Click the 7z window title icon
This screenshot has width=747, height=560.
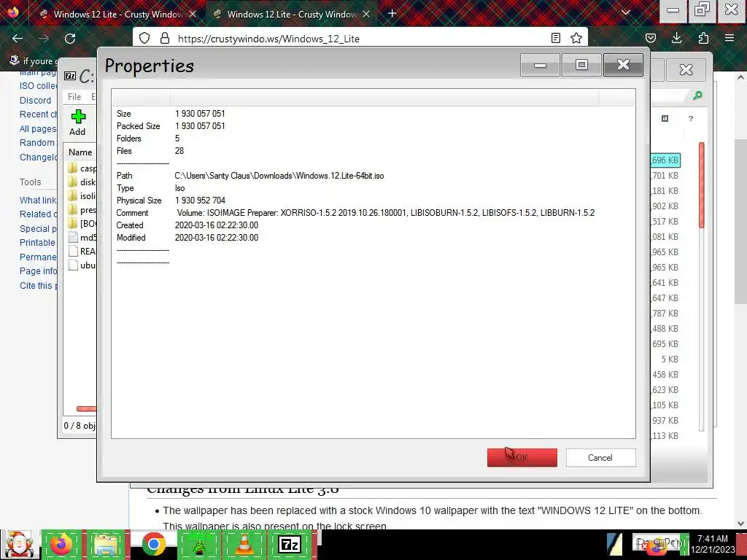[x=70, y=76]
